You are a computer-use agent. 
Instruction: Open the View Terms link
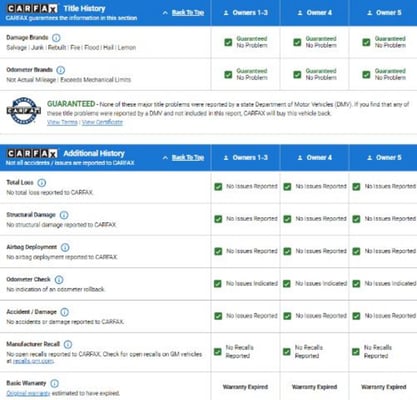coord(62,122)
